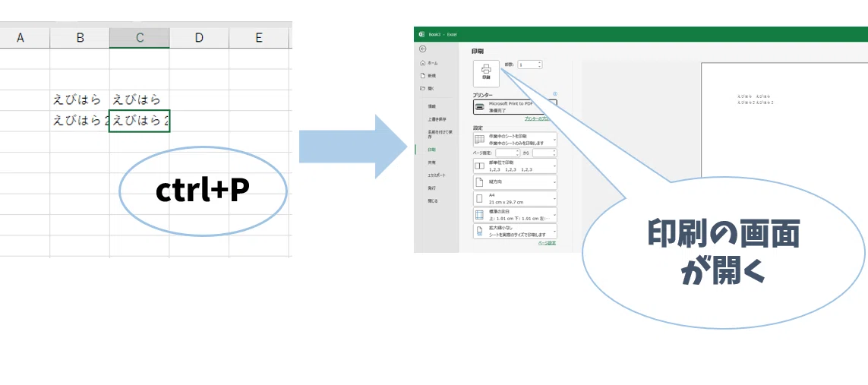
Task: Click cell C containing えびはら
Action: click(x=140, y=100)
